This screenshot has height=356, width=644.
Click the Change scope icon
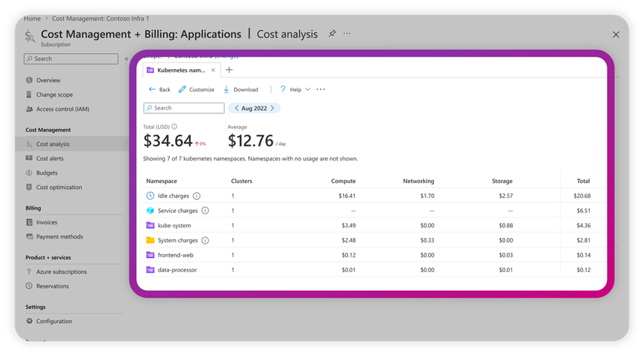(29, 95)
